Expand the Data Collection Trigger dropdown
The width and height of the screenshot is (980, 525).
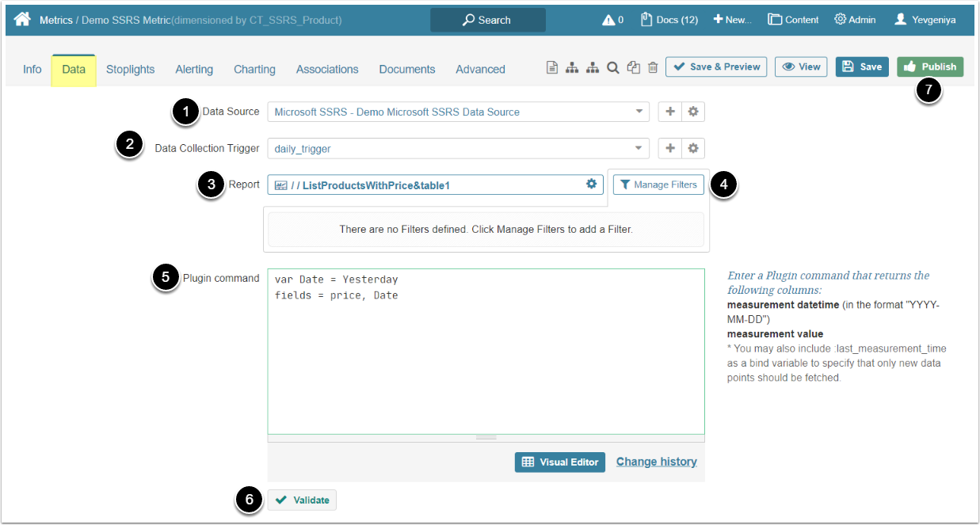639,148
